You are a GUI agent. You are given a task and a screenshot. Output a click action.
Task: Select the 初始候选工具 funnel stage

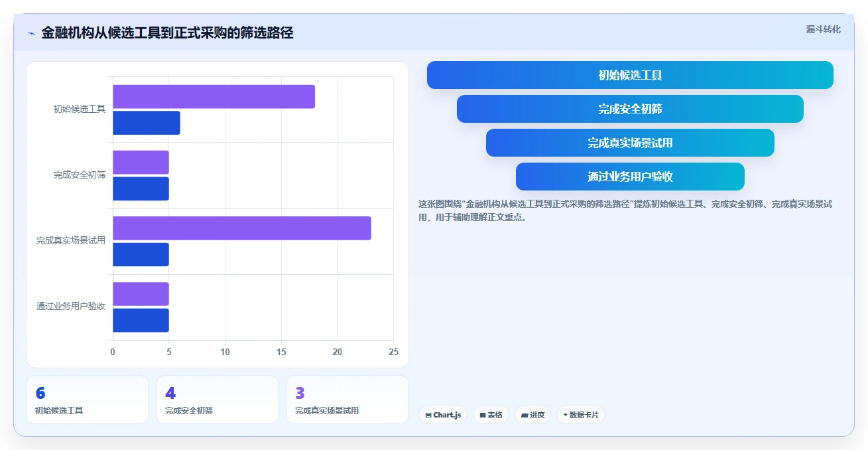(x=630, y=75)
